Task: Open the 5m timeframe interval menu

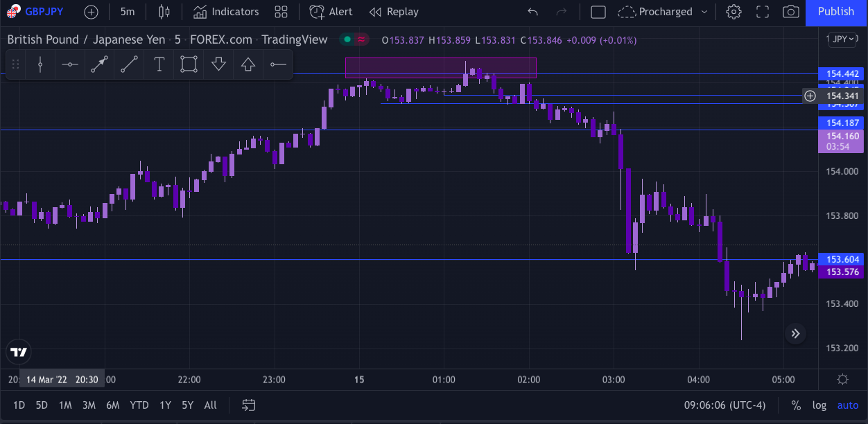Action: tap(128, 12)
